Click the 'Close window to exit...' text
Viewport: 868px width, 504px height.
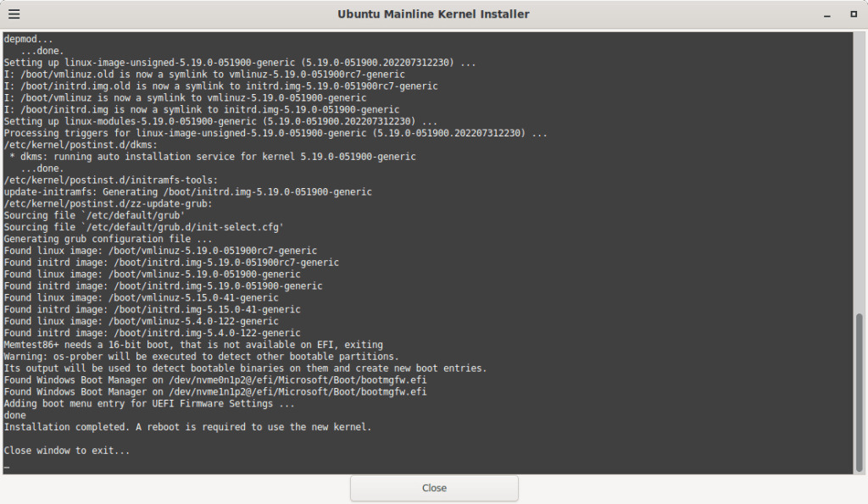[x=67, y=451]
